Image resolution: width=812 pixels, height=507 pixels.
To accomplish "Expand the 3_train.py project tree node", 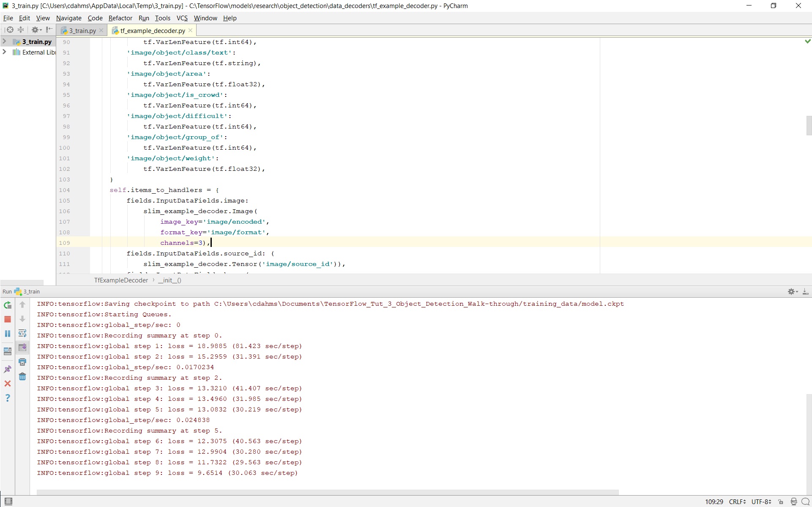I will 4,41.
